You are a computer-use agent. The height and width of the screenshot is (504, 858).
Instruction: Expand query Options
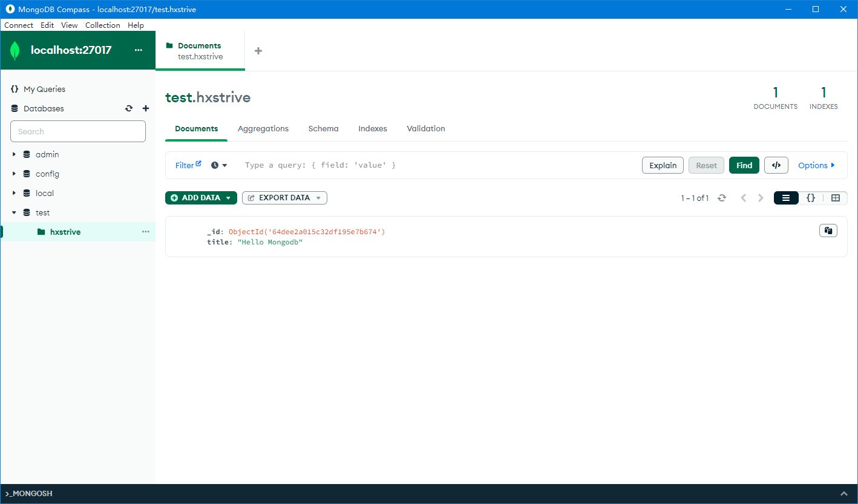pyautogui.click(x=816, y=165)
